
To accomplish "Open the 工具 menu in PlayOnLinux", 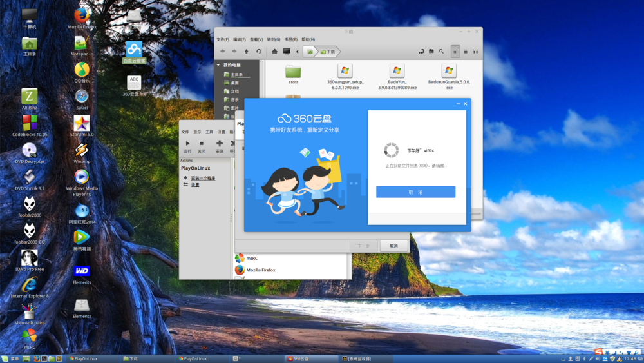I will [209, 132].
